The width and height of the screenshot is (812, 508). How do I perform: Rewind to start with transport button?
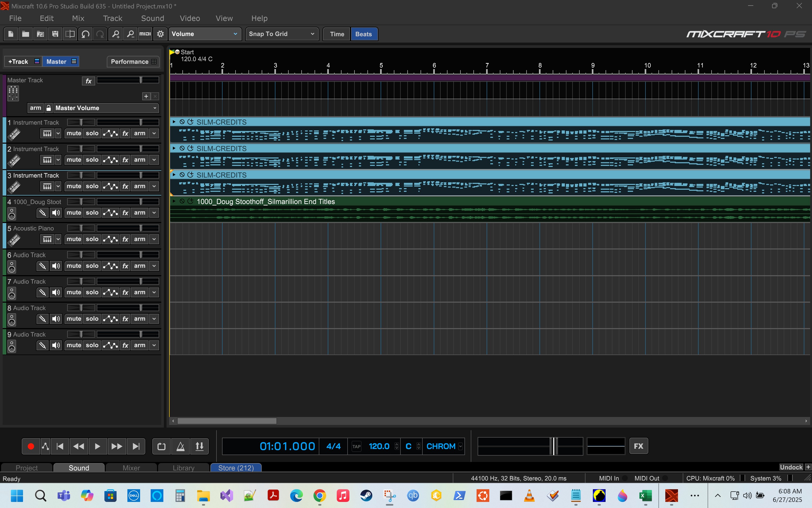pos(60,446)
